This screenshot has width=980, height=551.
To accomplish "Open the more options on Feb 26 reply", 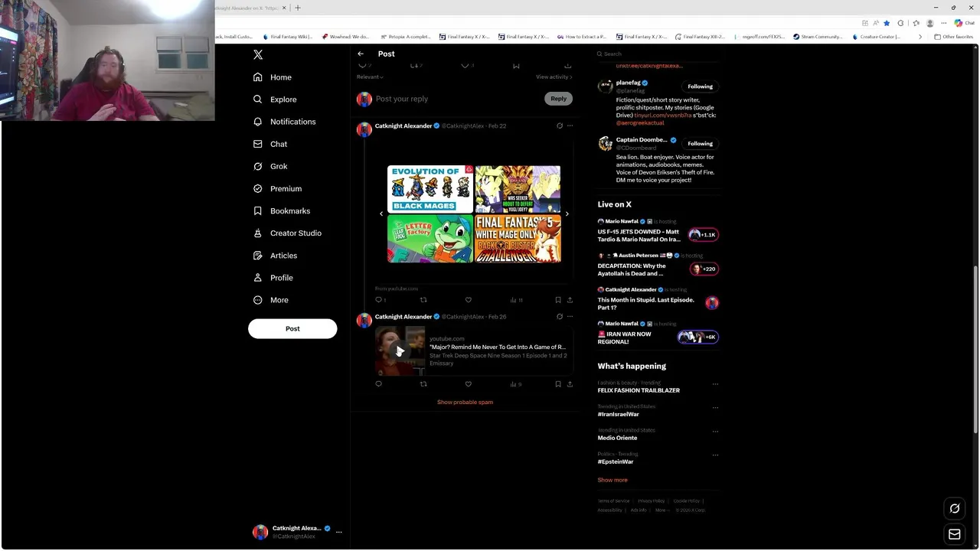I will pos(570,316).
